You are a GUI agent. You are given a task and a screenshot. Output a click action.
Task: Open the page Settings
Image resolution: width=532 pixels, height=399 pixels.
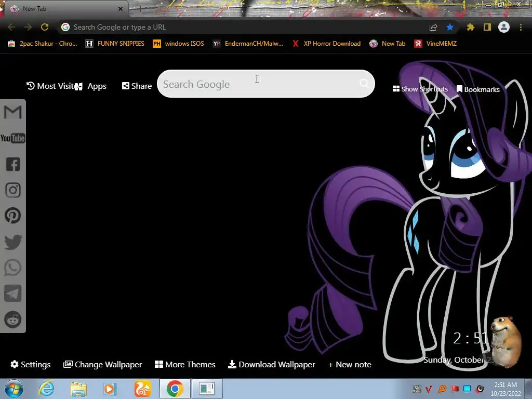[x=31, y=364]
